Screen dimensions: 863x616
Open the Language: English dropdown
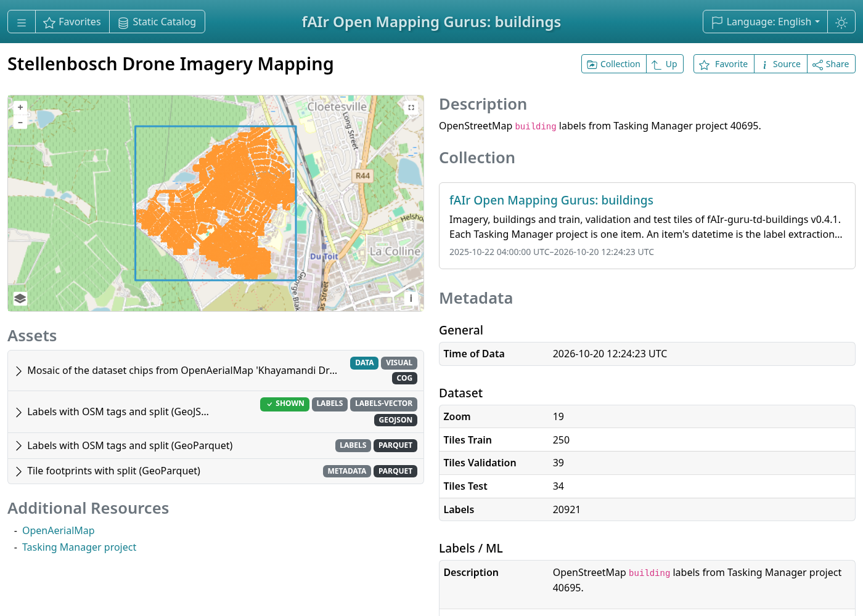click(766, 22)
